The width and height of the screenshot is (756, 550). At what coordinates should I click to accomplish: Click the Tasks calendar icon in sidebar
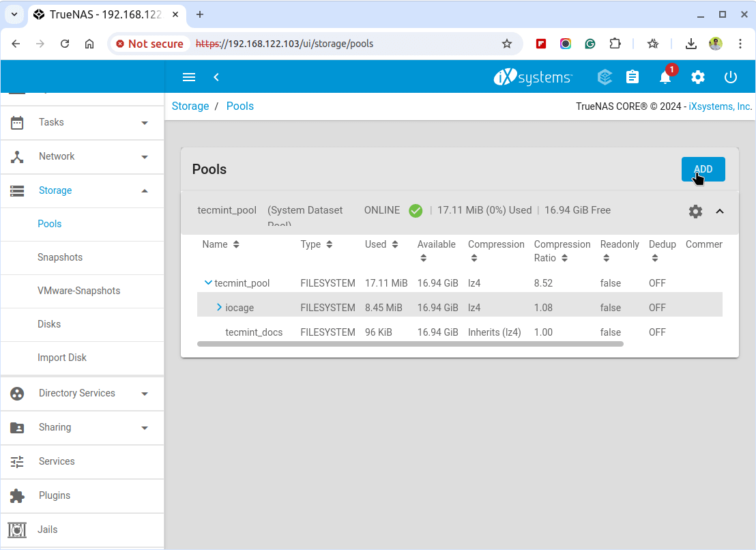click(17, 122)
